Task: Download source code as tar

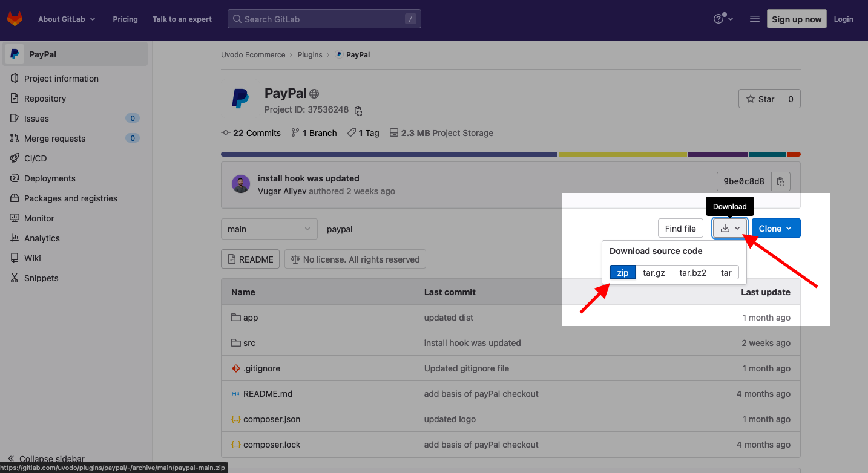Action: (726, 273)
